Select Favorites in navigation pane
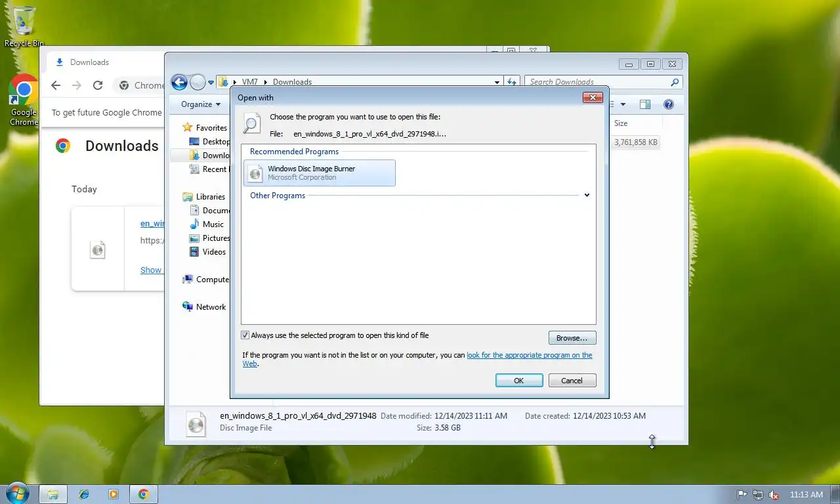Viewport: 840px width, 504px height. [205, 128]
